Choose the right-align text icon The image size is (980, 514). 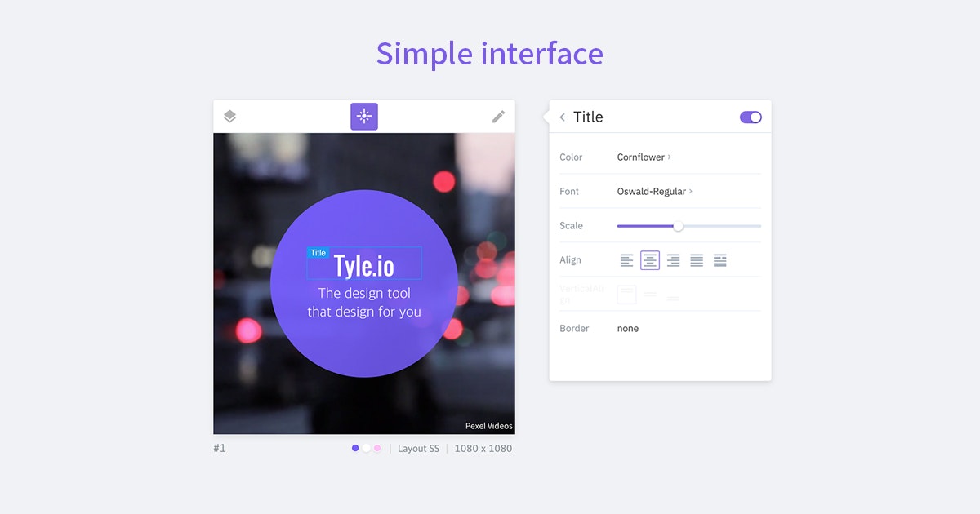(672, 259)
